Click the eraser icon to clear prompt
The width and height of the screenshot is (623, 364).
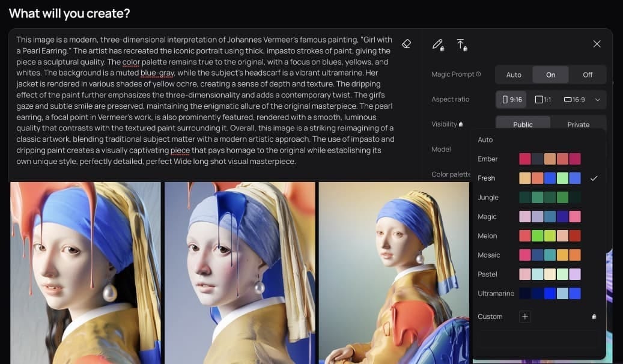(406, 44)
